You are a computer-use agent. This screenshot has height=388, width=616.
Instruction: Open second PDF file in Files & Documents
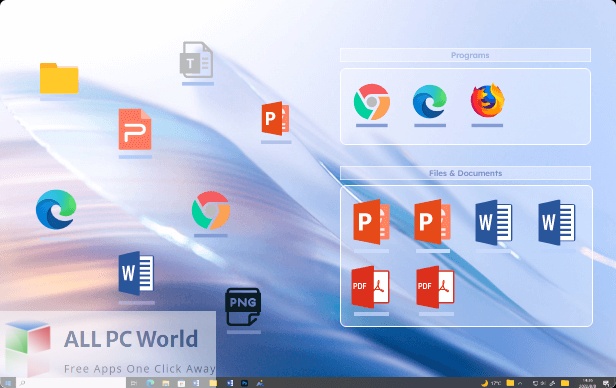(x=435, y=287)
